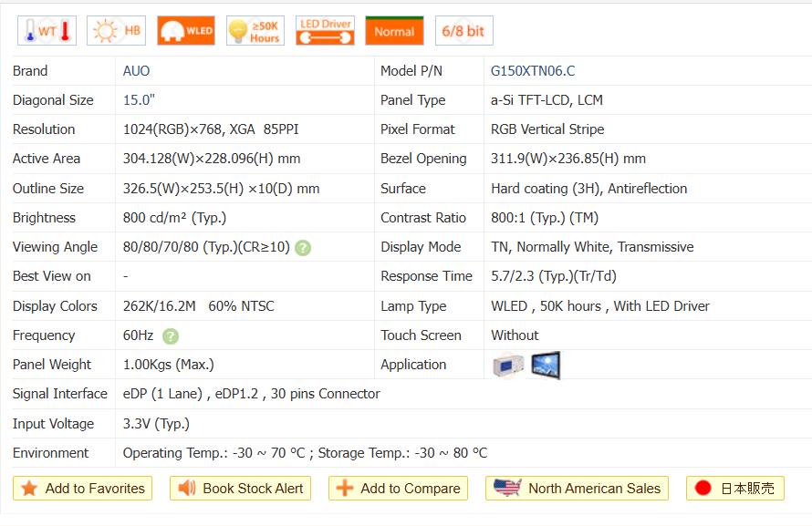Click the North American Sales button

coord(577,489)
